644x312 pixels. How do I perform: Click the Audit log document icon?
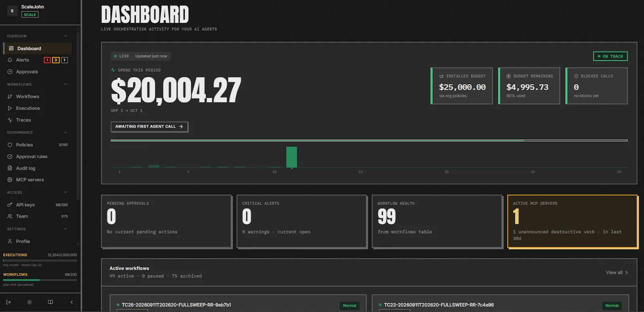click(10, 168)
